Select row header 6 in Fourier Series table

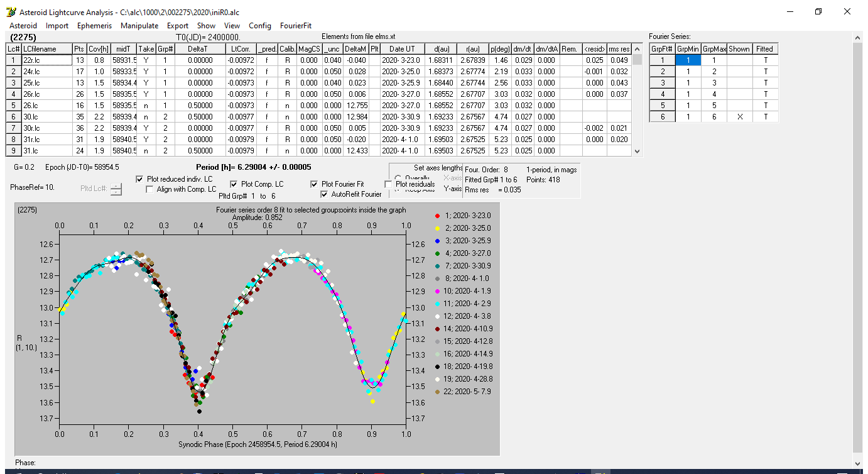[662, 117]
